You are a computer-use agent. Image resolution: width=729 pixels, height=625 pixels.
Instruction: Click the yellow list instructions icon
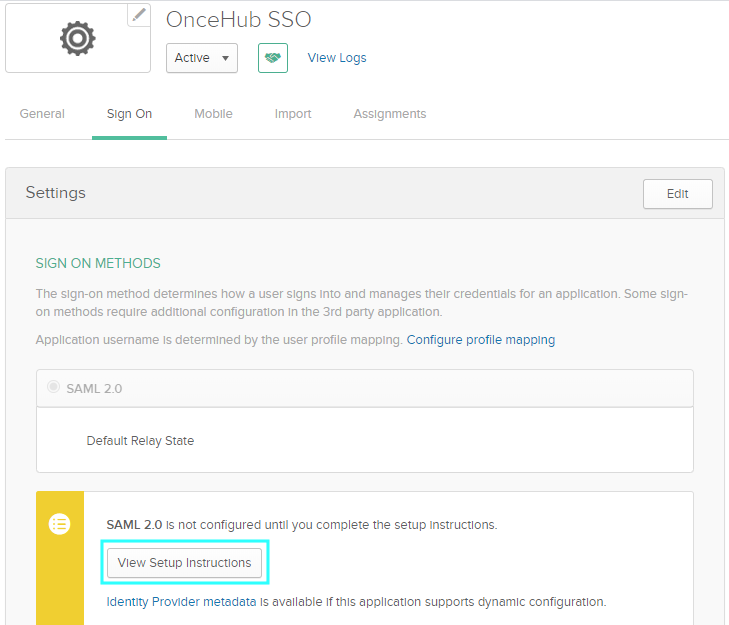(x=60, y=524)
